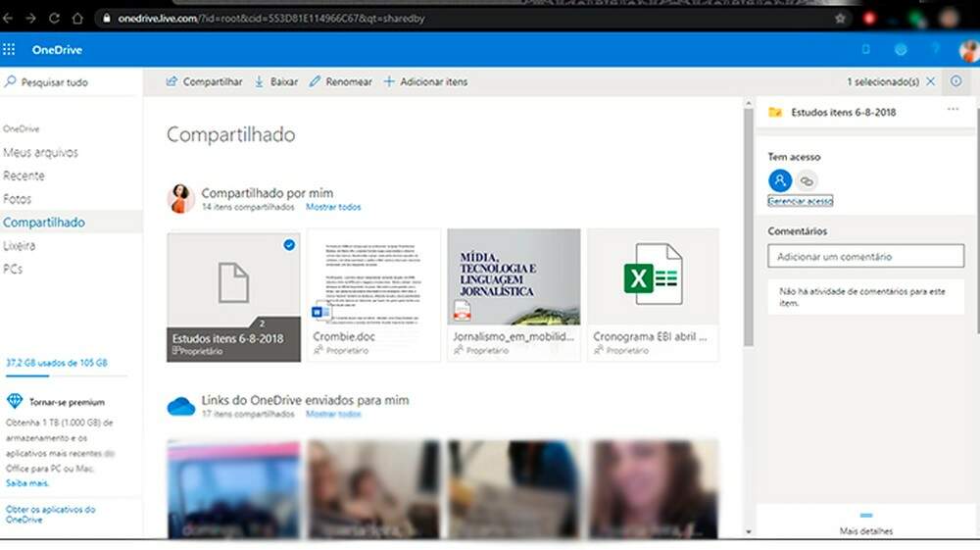Click the Adicionar um comentário field

pyautogui.click(x=866, y=256)
